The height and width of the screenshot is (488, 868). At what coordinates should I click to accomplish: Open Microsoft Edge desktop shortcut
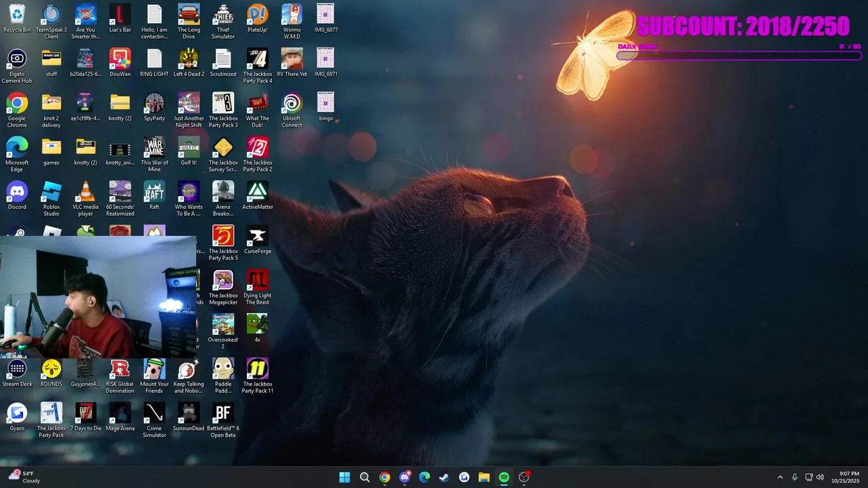[17, 154]
